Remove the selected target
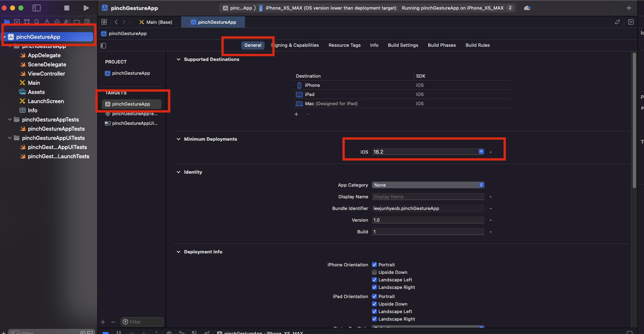The image size is (644, 334). [x=113, y=322]
